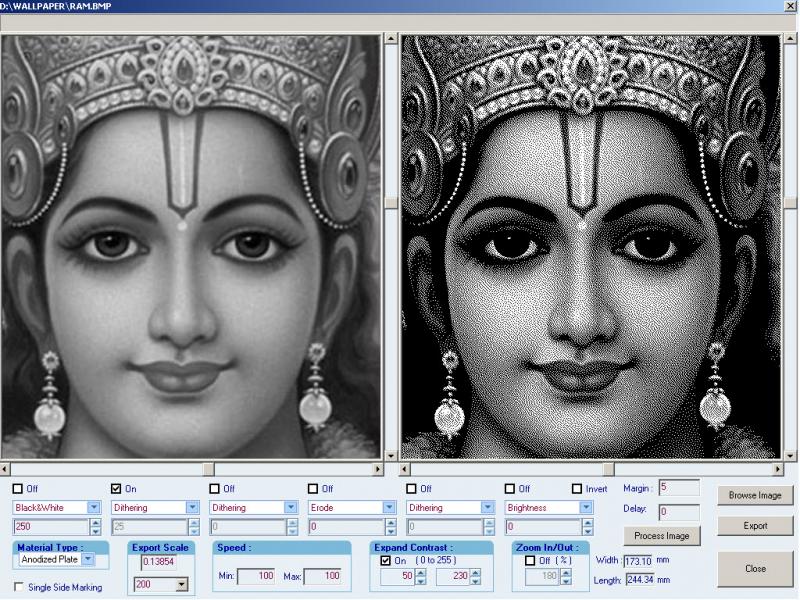Screen dimensions: 800x600
Task: Enable the Zoom In/Out checkbox
Action: (x=530, y=562)
